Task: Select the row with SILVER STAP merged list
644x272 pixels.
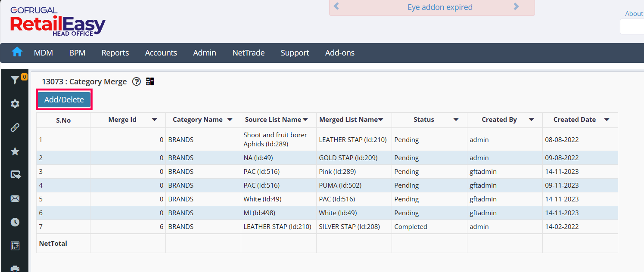Action: coord(349,226)
